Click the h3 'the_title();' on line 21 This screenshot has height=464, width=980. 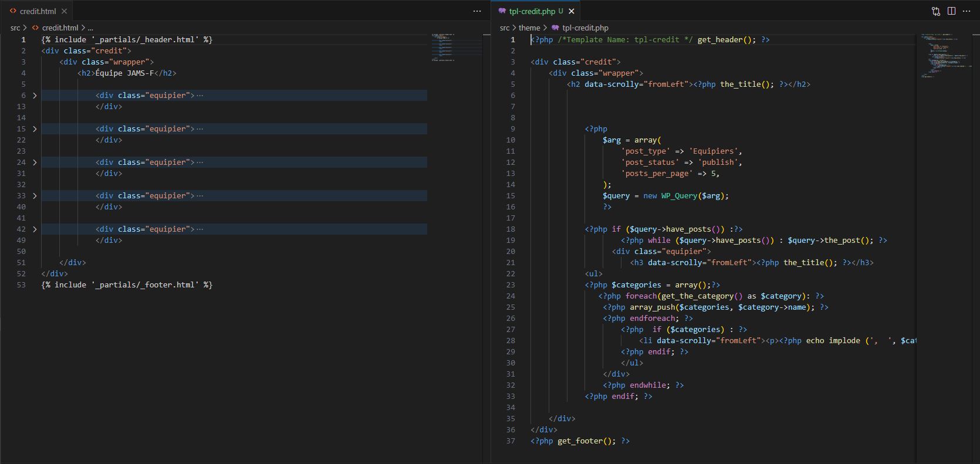pyautogui.click(x=810, y=262)
